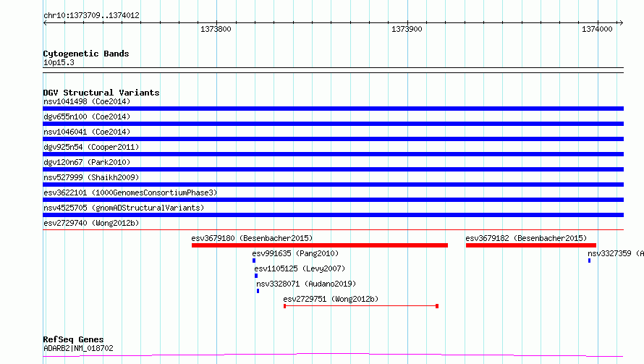
Task: Click the 10p15.3 band label
Action: coord(59,62)
